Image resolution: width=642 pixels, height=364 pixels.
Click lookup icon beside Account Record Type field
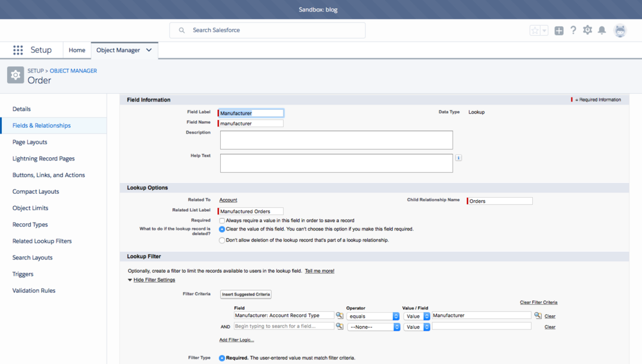pos(340,316)
